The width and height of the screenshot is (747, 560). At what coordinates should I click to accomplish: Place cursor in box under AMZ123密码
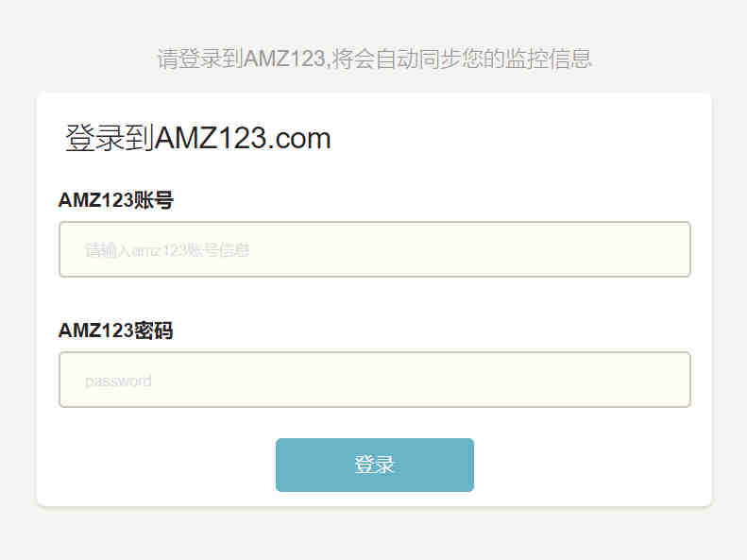(x=375, y=380)
